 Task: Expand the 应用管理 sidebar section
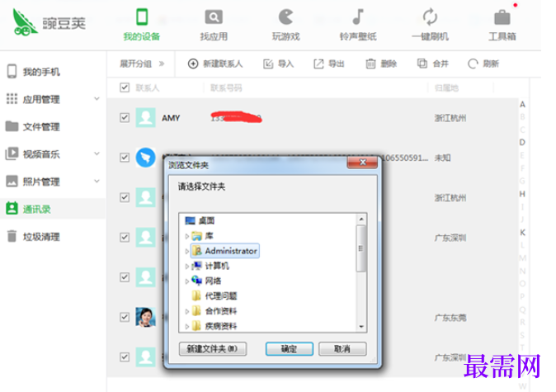point(97,99)
